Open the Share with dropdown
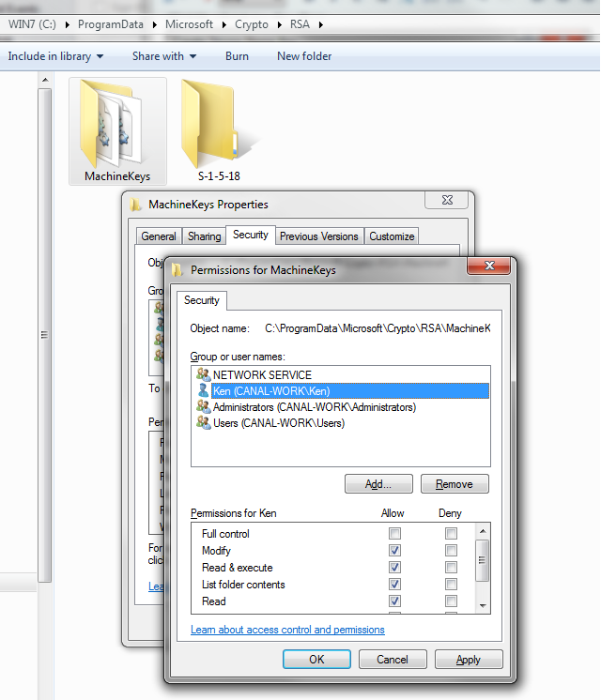 (x=164, y=56)
